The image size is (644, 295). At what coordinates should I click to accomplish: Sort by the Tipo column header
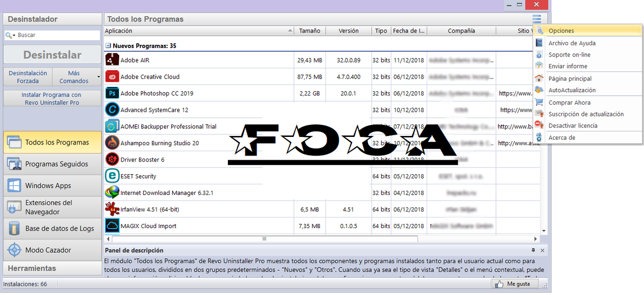381,31
